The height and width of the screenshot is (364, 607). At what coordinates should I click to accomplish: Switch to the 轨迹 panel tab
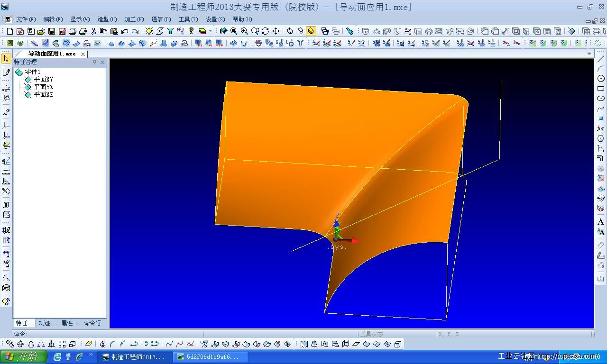[47, 323]
